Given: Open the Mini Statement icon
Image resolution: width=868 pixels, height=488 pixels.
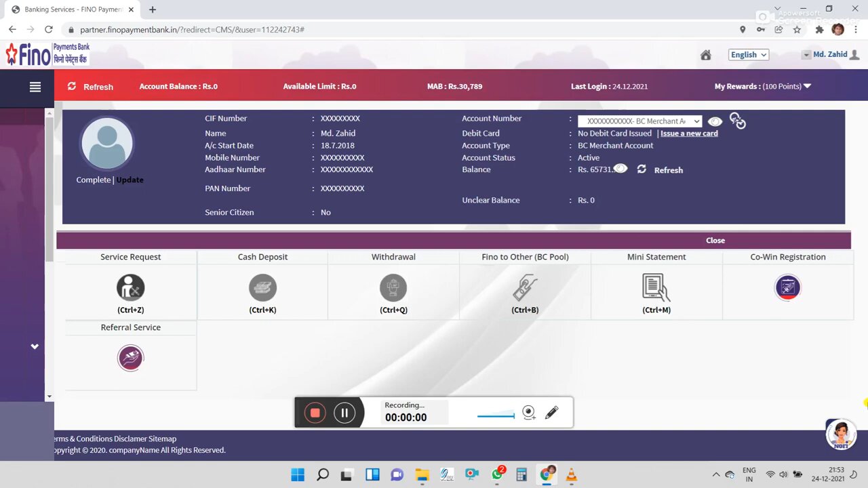Looking at the screenshot, I should tap(656, 287).
